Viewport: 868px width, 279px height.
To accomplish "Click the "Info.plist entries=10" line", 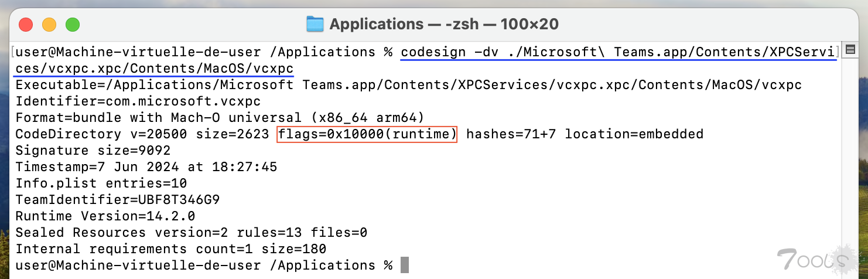I will point(101,183).
